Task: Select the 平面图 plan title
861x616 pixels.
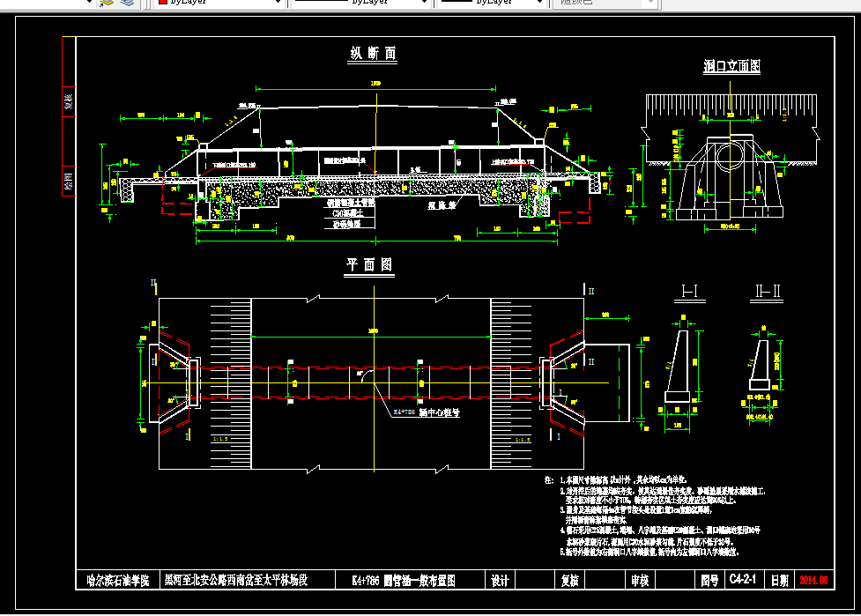Action: (x=369, y=264)
